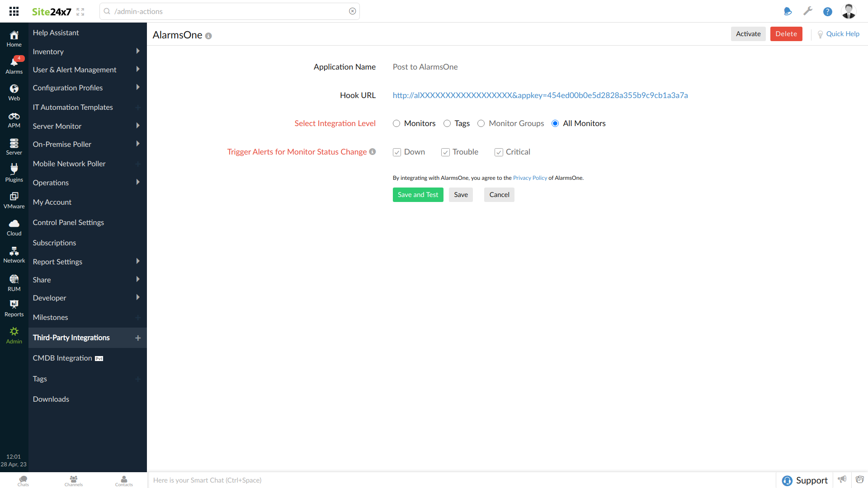The width and height of the screenshot is (868, 488).
Task: Select the Monitor Groups integration level
Action: coord(481,123)
